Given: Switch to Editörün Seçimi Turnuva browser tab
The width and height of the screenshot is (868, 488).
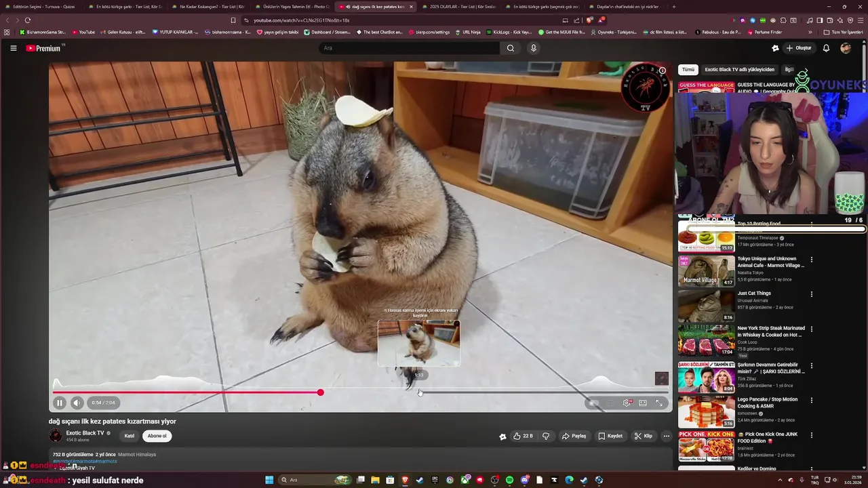Looking at the screenshot, I should click(42, 7).
